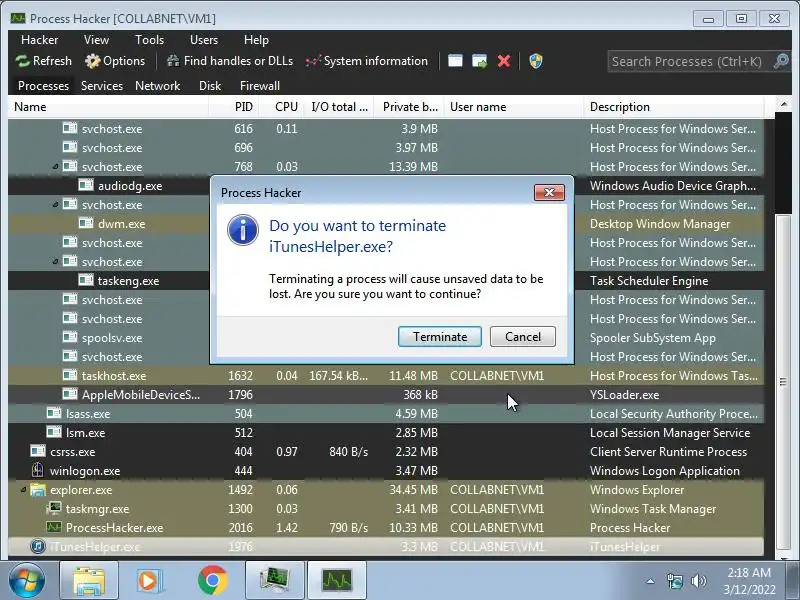
Task: Open Find handles or DLLs
Action: point(230,61)
